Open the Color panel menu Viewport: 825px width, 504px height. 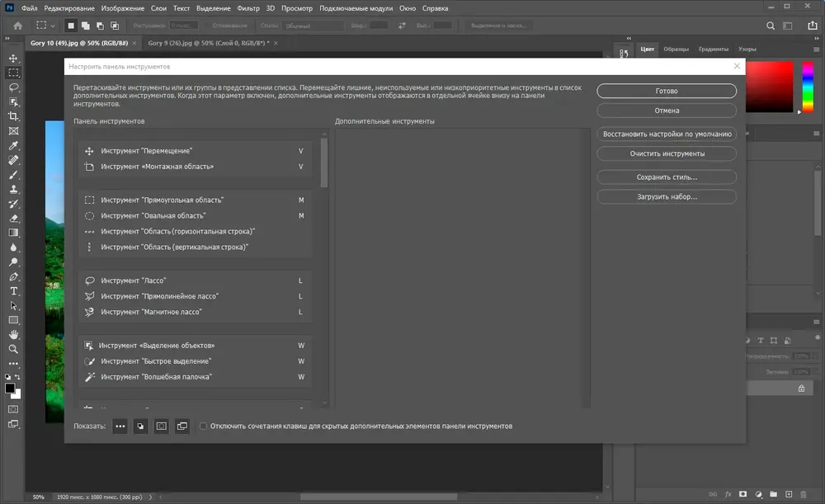coord(816,49)
